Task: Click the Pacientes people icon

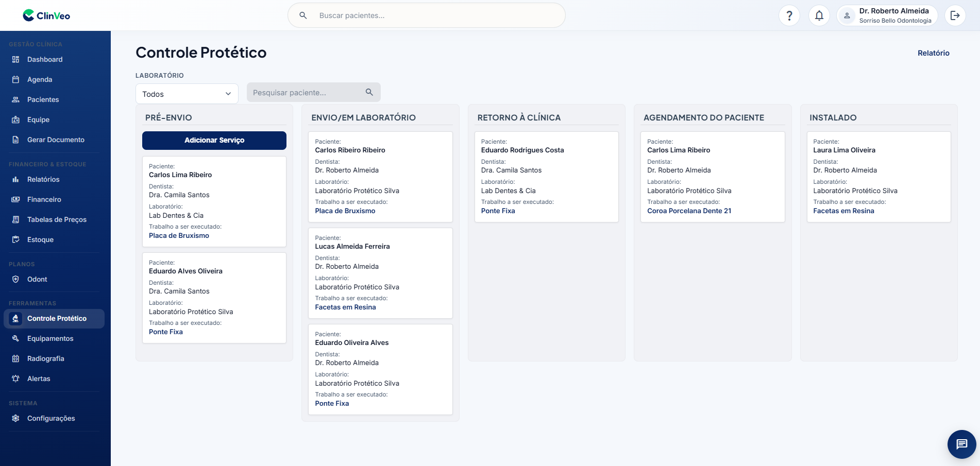Action: [15, 99]
